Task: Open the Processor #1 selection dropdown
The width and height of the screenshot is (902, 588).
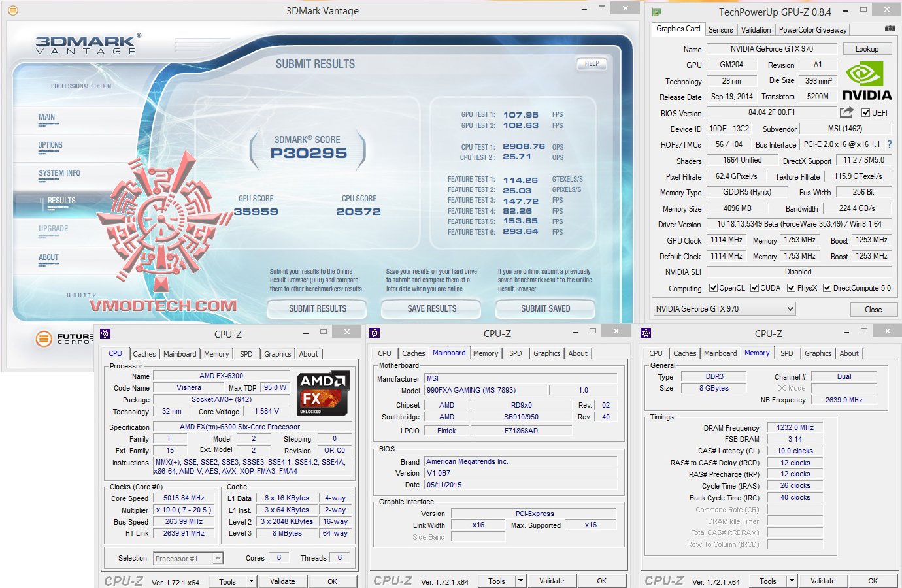Action: pos(188,559)
